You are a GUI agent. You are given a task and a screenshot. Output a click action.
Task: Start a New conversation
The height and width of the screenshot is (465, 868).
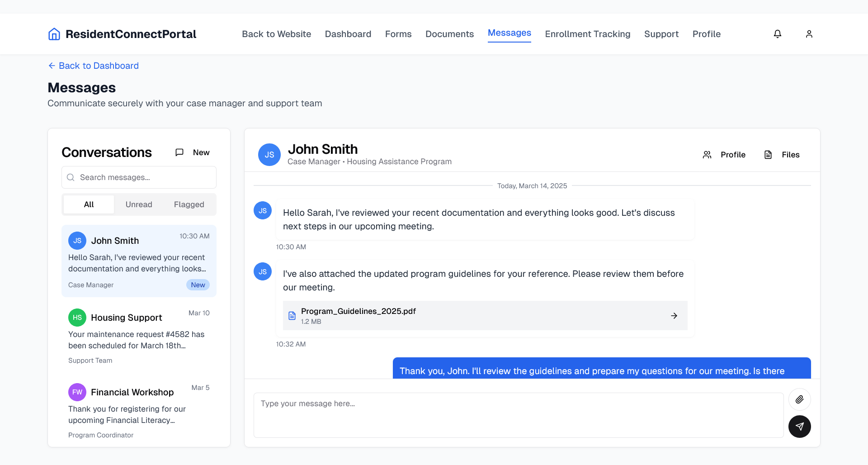(193, 152)
